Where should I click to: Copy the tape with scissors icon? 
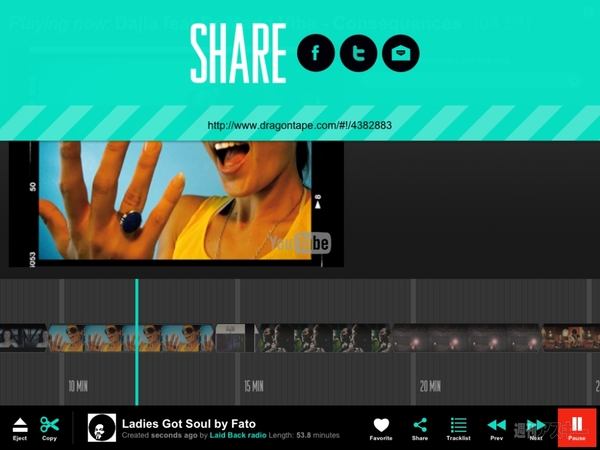point(49,428)
